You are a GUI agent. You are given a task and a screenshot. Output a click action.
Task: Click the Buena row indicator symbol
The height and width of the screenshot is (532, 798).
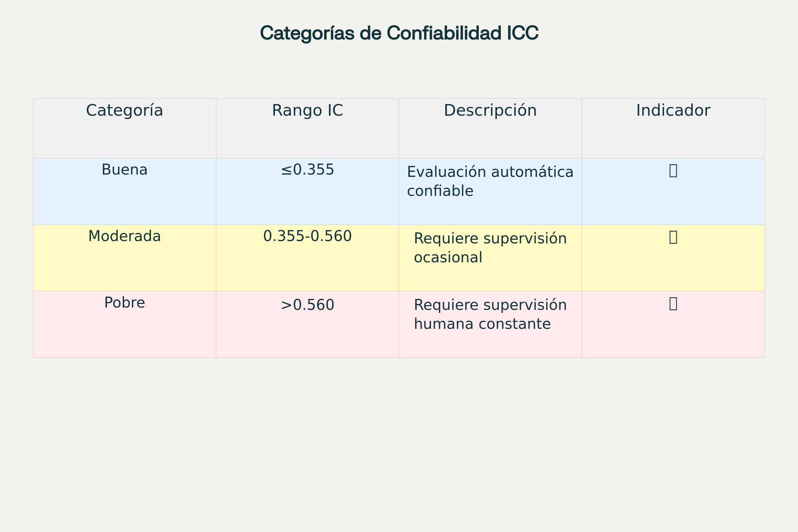pyautogui.click(x=673, y=171)
